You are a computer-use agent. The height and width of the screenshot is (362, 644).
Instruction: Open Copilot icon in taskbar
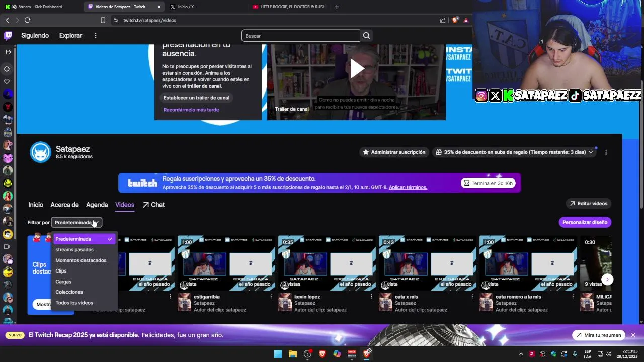click(x=337, y=354)
